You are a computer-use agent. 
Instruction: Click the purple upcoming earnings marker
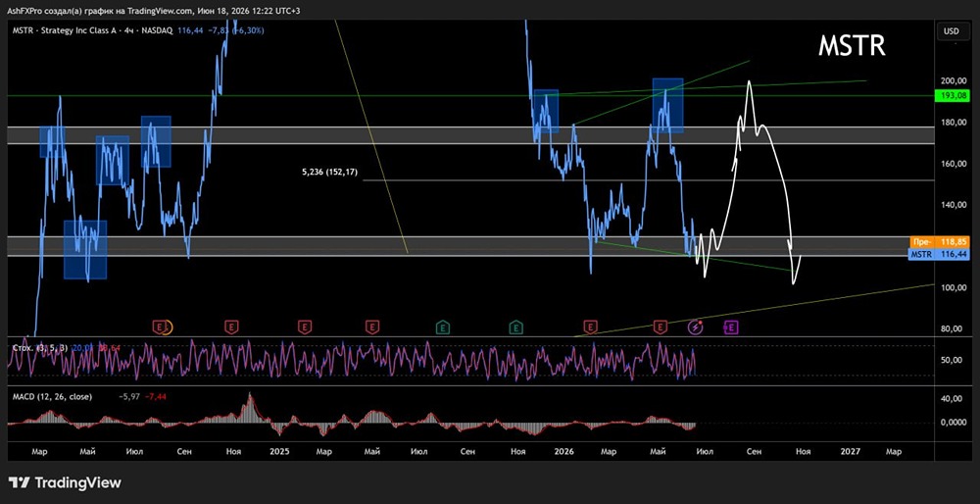[x=731, y=327]
